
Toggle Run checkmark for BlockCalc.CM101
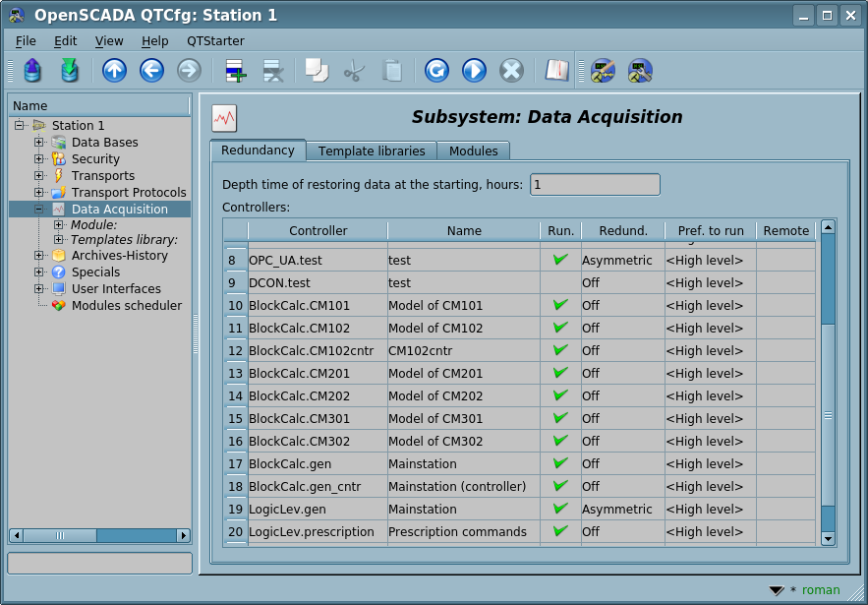point(560,306)
